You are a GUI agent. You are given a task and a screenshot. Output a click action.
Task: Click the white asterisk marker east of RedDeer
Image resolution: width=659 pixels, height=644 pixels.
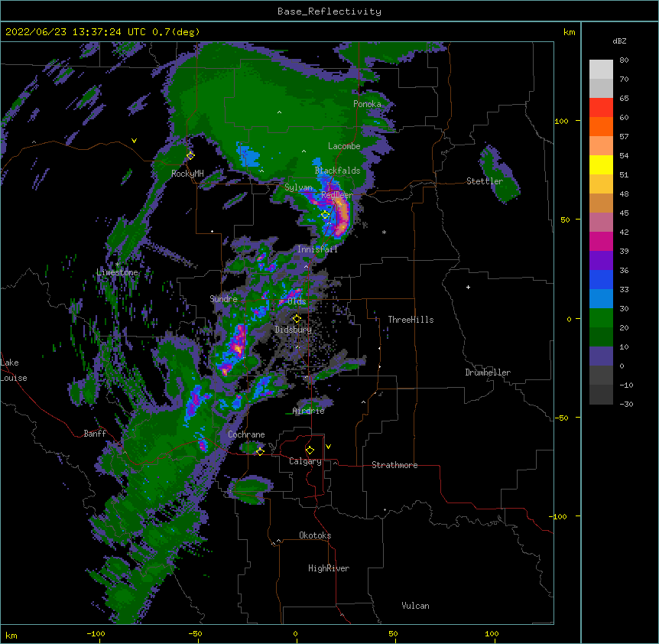tap(384, 232)
